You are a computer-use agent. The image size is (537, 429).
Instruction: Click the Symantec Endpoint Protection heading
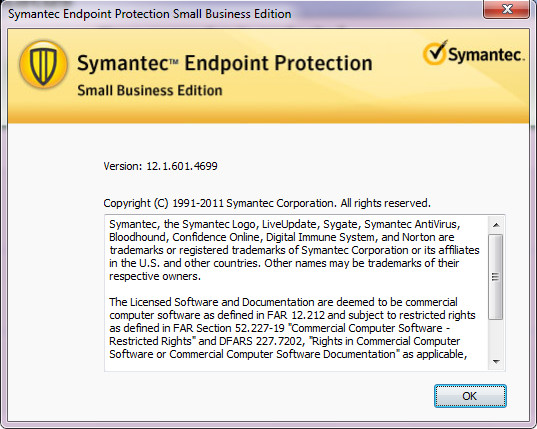tap(225, 63)
